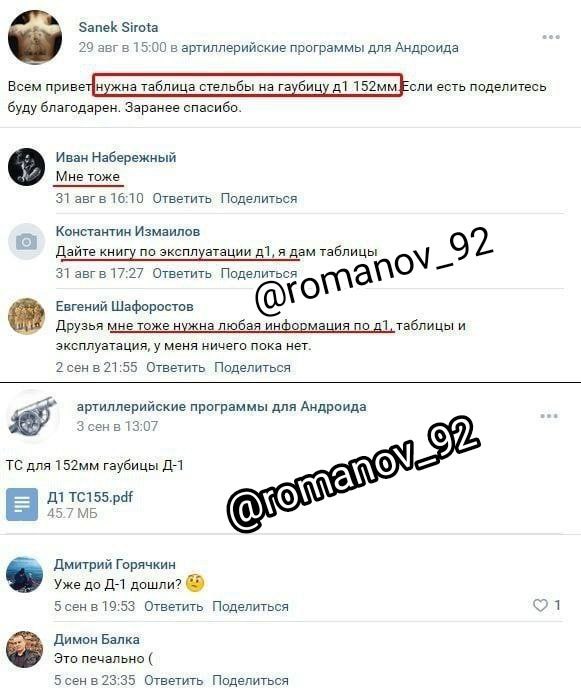Open the three-dots menu on the 3 сен group post

click(549, 416)
